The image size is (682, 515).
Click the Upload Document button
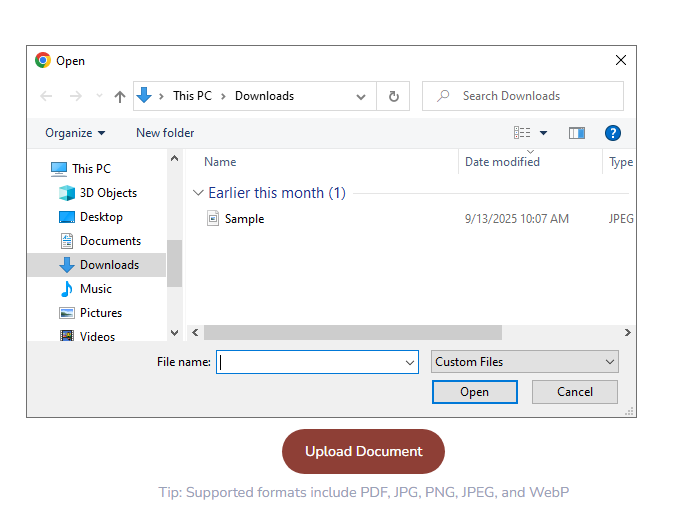pyautogui.click(x=363, y=451)
